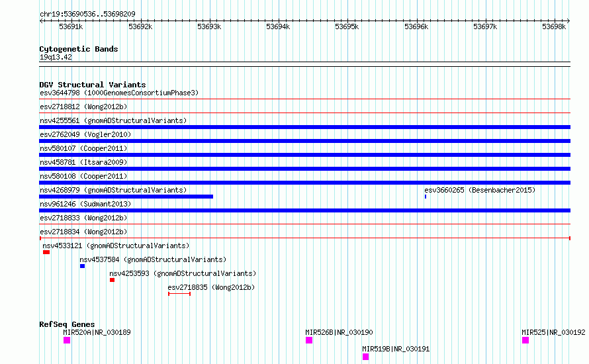Click the esv2718834 red line with end caps

[x=304, y=238]
